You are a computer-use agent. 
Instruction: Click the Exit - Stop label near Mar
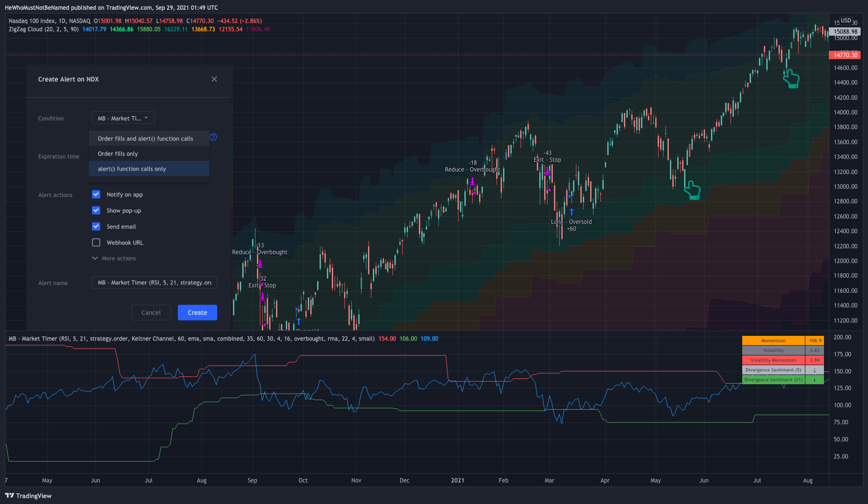[x=548, y=160]
